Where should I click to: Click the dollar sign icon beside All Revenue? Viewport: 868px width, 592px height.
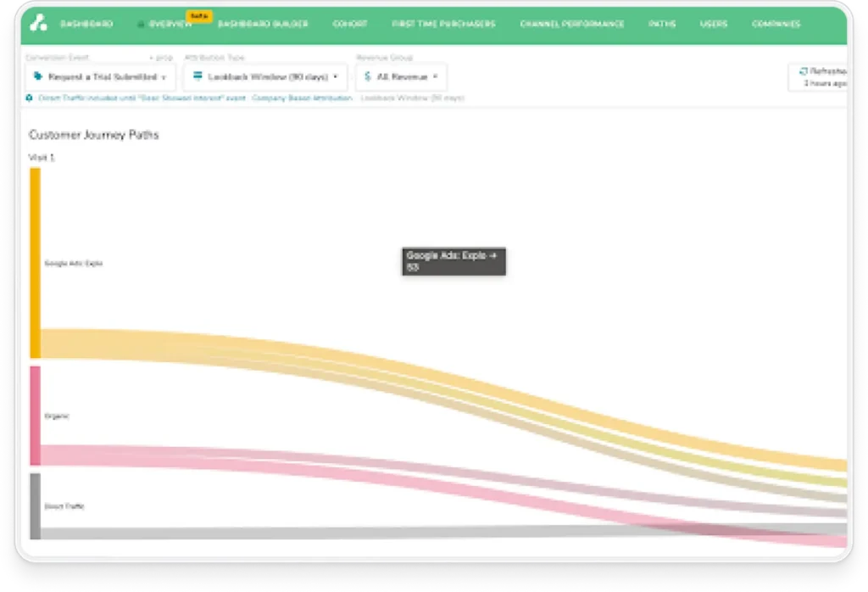pyautogui.click(x=367, y=76)
